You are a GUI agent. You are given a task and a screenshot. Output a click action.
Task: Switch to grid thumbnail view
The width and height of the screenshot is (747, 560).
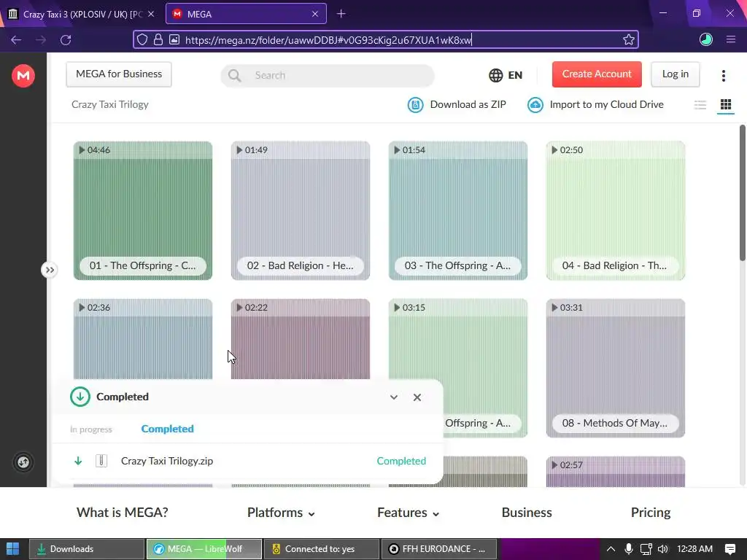726,105
